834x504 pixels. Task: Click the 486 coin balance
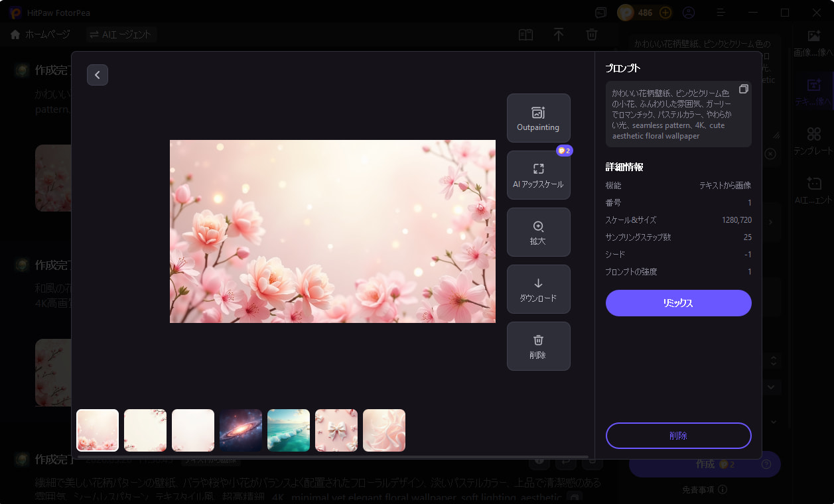point(645,13)
